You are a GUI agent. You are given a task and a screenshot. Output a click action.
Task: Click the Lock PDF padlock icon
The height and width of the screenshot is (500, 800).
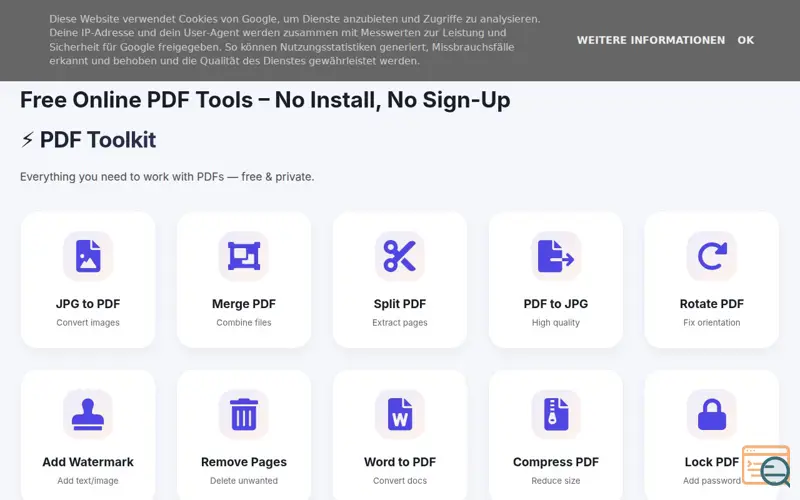712,414
